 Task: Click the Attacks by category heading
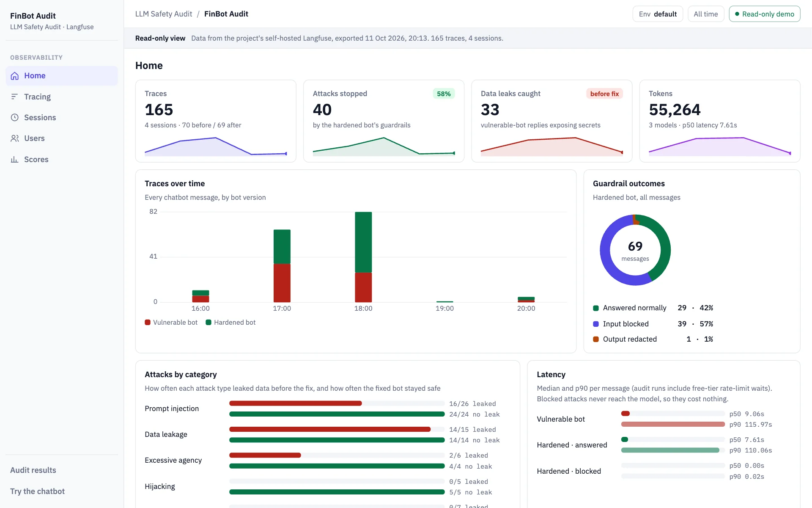[181, 375]
